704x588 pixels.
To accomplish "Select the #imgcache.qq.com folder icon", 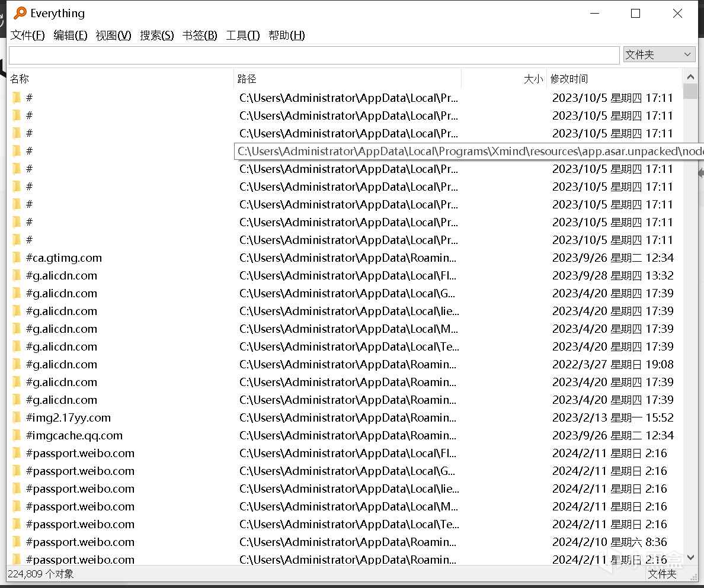I will 17,435.
